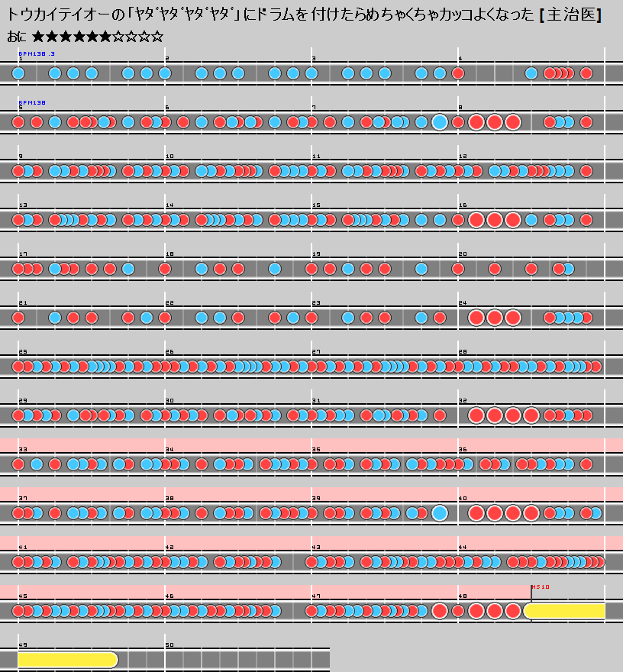
Task: Click the first red note of measure 18
Action: [x=165, y=269]
